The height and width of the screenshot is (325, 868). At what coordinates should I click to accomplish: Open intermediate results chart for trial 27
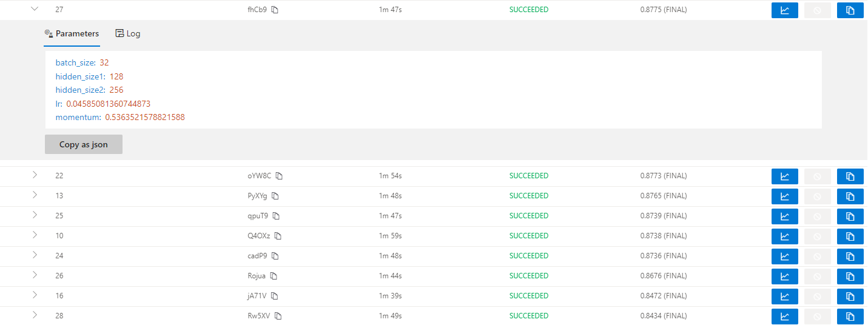click(784, 10)
